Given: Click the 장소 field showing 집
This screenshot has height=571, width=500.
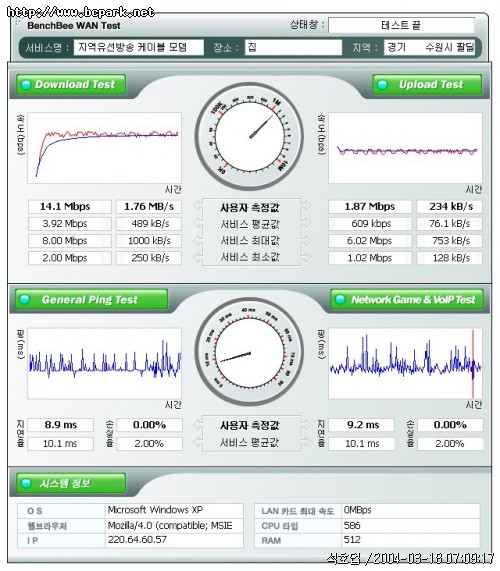Looking at the screenshot, I should pyautogui.click(x=293, y=47).
